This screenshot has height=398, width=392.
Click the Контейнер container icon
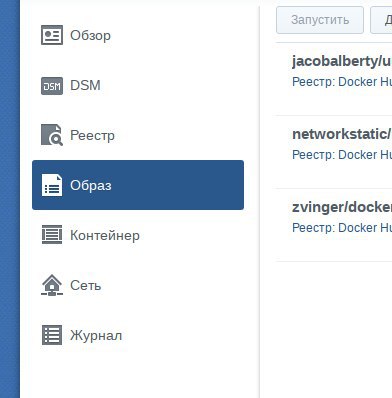point(52,235)
